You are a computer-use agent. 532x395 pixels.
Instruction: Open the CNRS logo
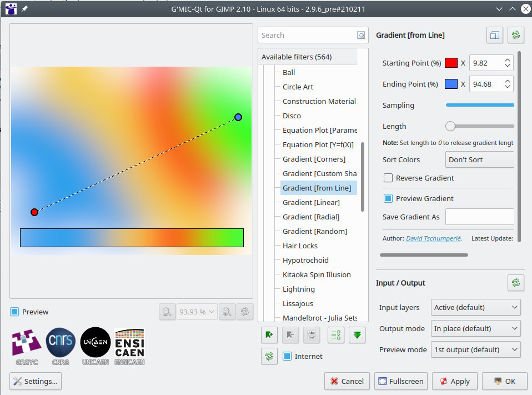coord(61,347)
